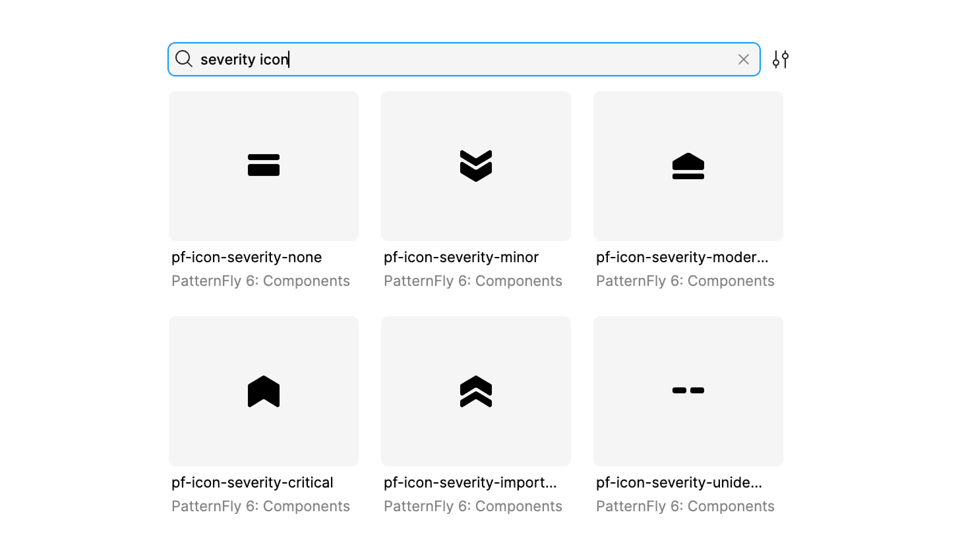The width and height of the screenshot is (956, 560).
Task: Select the severity-critical icon thumbnail
Action: (x=264, y=391)
